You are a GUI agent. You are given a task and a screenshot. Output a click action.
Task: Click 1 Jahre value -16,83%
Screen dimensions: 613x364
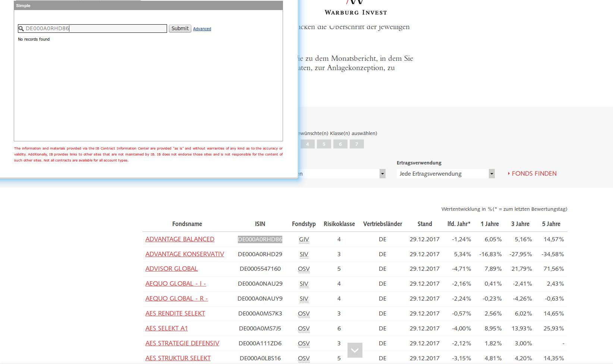490,254
